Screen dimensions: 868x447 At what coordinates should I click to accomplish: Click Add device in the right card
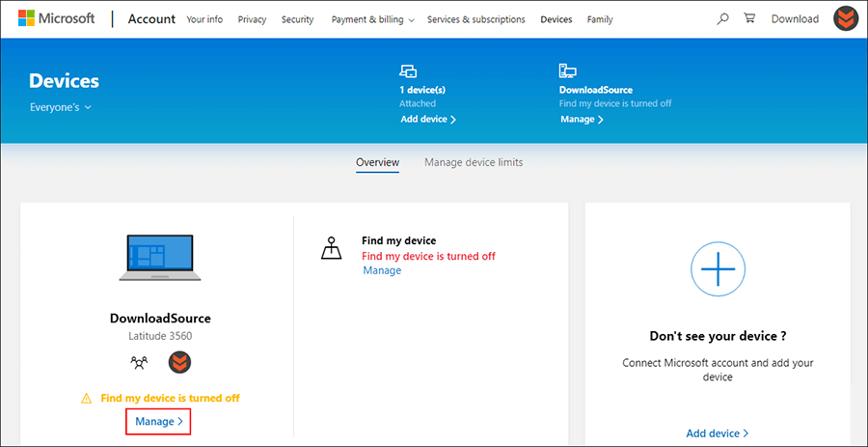point(718,433)
